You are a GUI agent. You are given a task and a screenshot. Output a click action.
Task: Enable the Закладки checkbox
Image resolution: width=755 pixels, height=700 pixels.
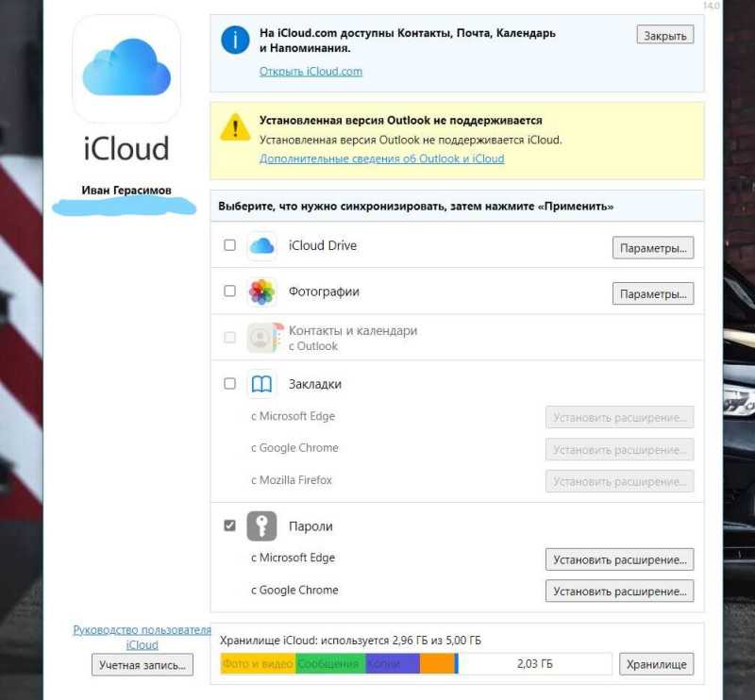point(229,383)
